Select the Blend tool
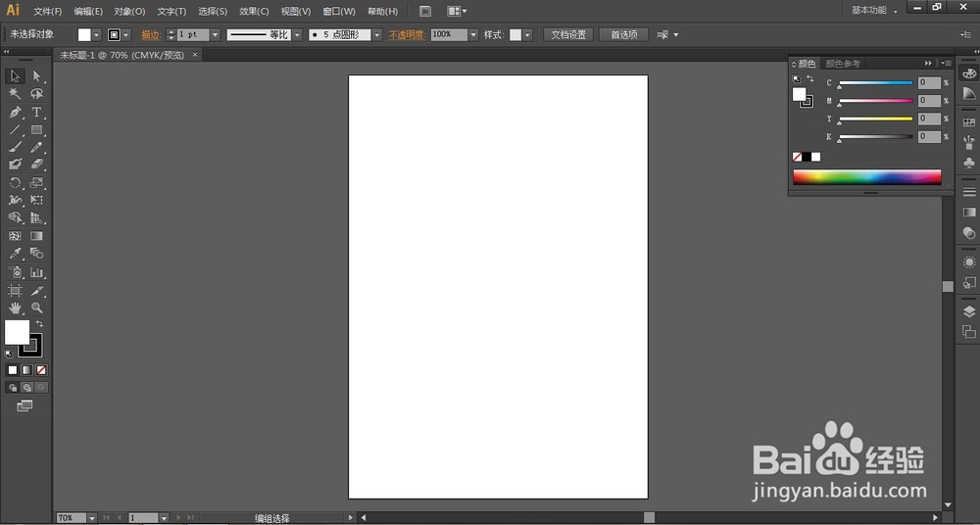The height and width of the screenshot is (525, 980). point(37,253)
